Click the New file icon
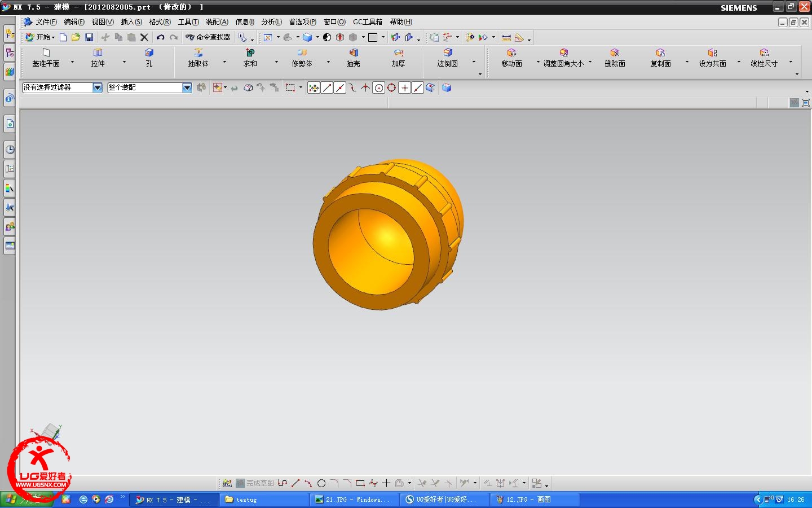Image resolution: width=812 pixels, height=508 pixels. pos(63,37)
